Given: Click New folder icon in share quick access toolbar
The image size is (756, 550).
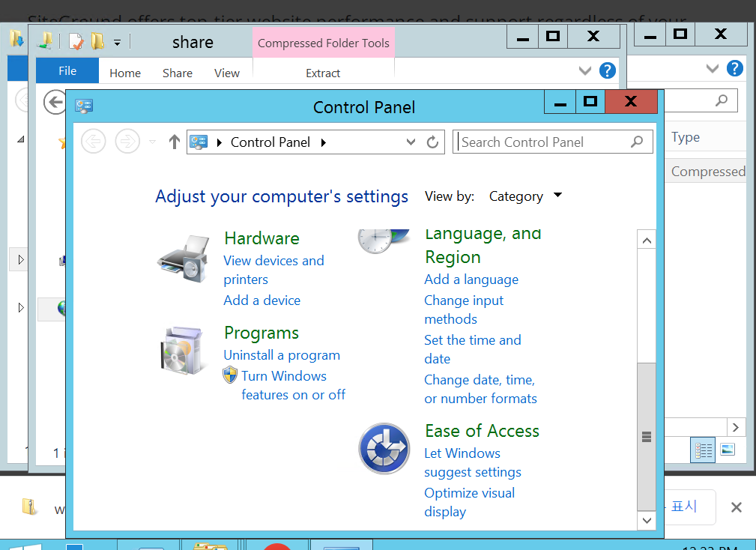Looking at the screenshot, I should coord(97,41).
